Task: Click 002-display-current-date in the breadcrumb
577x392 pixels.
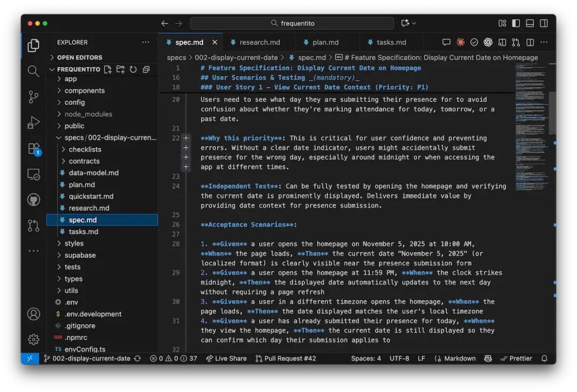Action: 236,57
